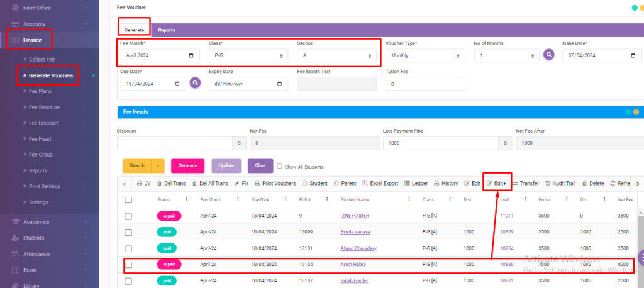644x288 pixels.
Task: Click the teal circle on Fee Heads bar
Action: pos(627,112)
